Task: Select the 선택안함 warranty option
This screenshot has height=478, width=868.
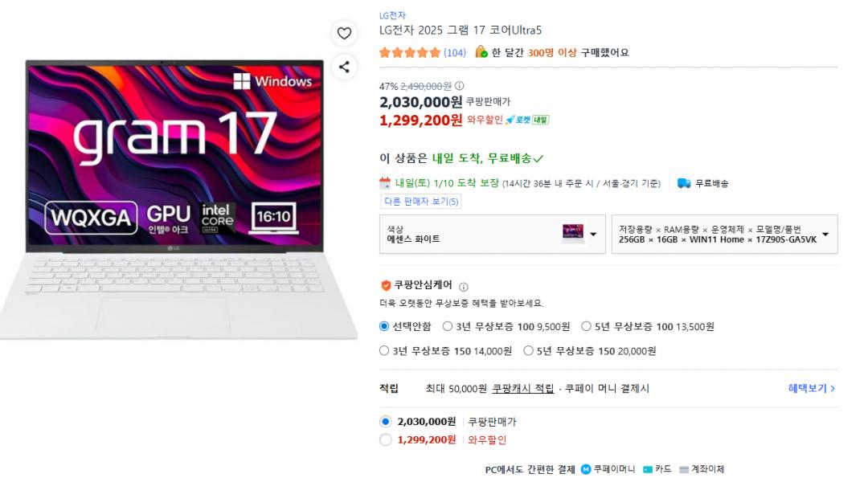Action: (x=384, y=326)
